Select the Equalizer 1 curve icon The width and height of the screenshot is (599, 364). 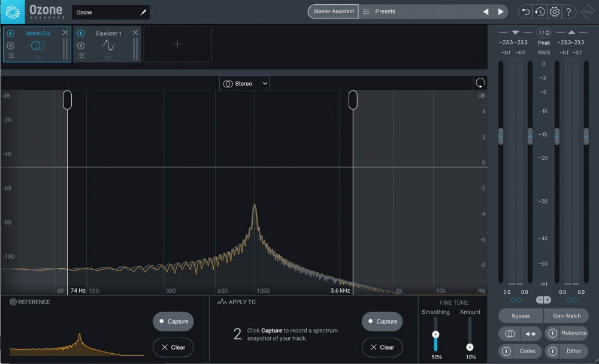(108, 45)
